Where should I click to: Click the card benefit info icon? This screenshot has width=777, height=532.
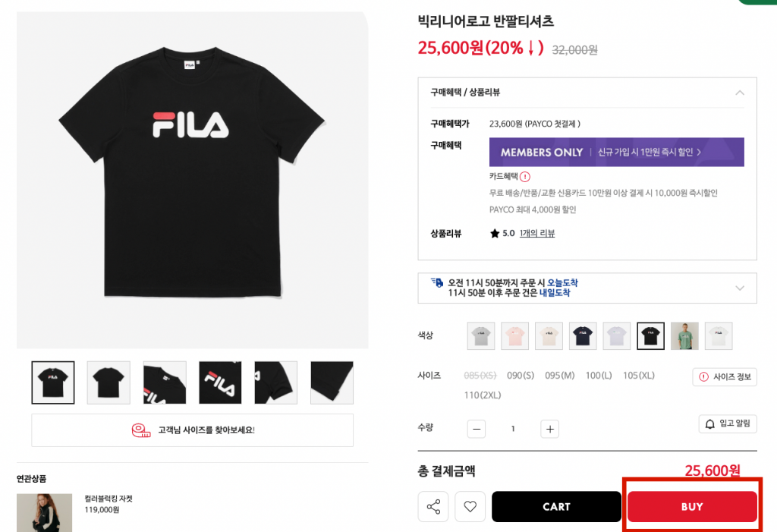(x=525, y=176)
